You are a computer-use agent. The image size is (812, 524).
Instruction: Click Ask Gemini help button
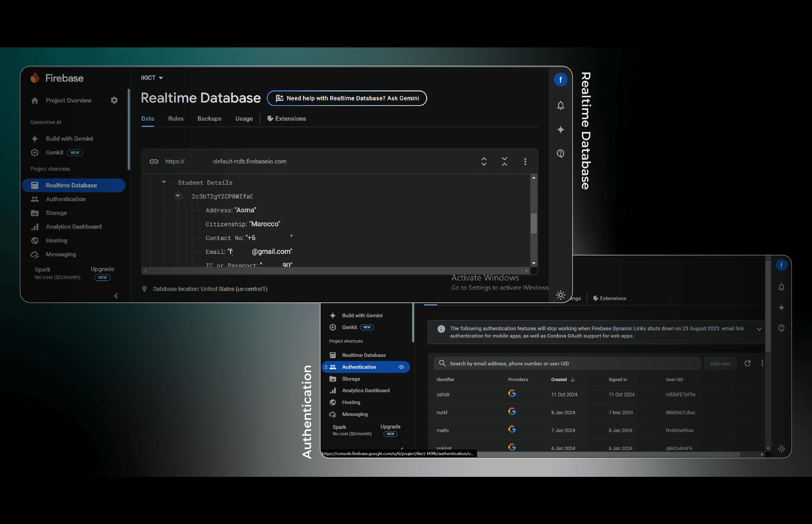click(x=347, y=98)
